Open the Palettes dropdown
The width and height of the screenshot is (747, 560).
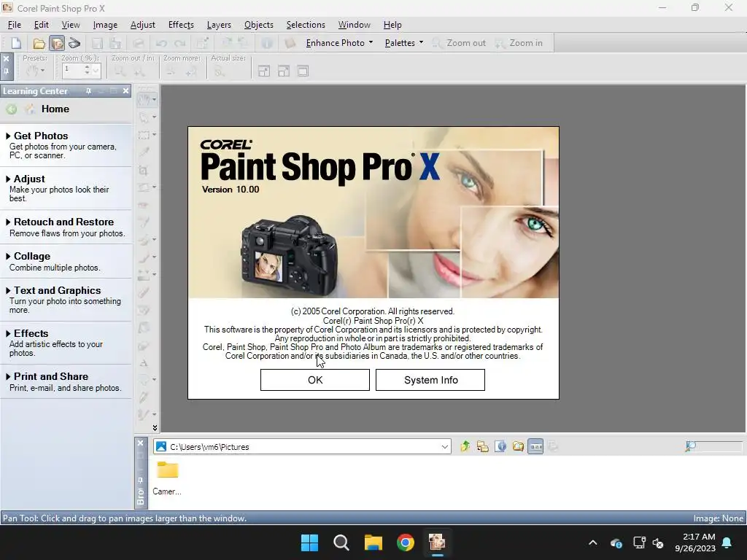tap(404, 43)
